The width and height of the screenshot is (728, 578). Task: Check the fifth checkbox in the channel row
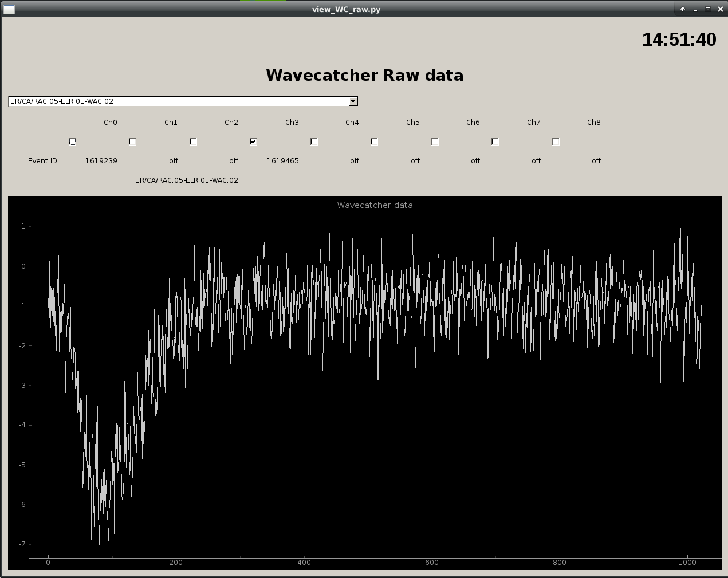(x=314, y=141)
